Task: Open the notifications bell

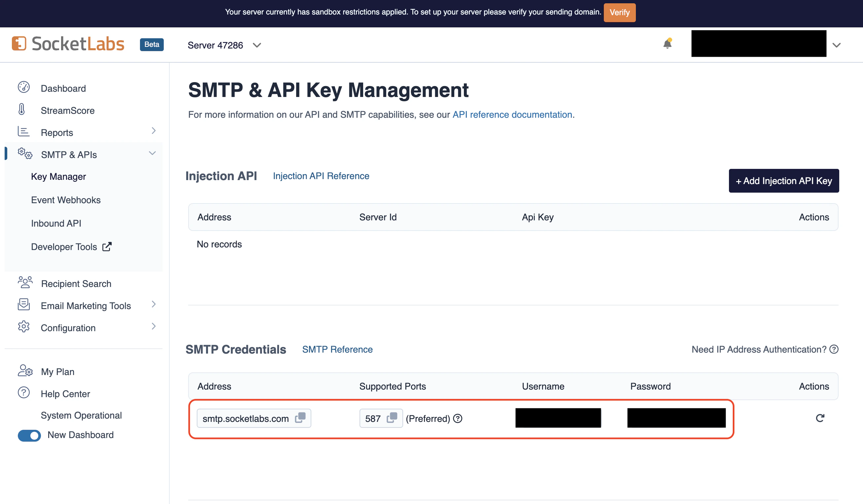Action: click(x=667, y=44)
